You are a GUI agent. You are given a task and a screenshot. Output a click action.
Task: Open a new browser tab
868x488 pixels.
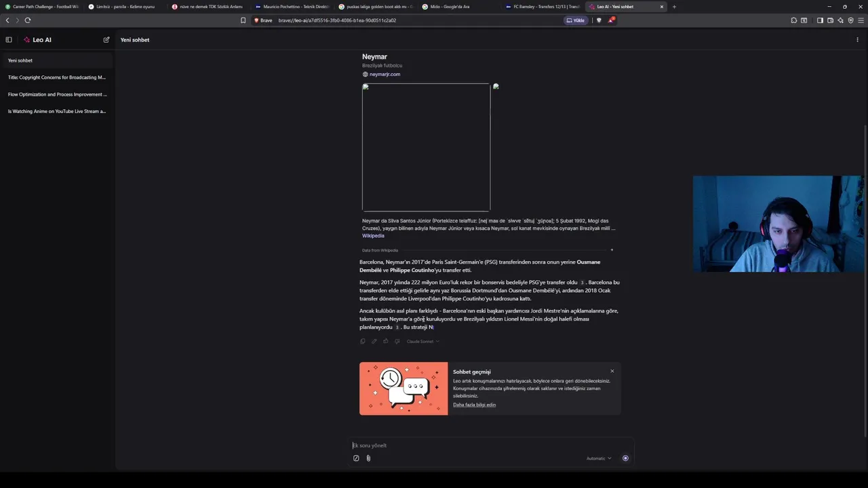[674, 7]
